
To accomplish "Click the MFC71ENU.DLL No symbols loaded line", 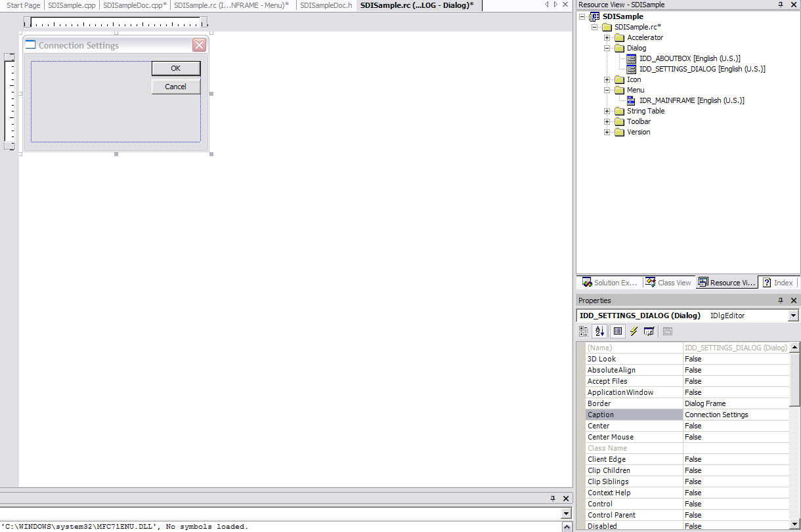I will coord(125,526).
